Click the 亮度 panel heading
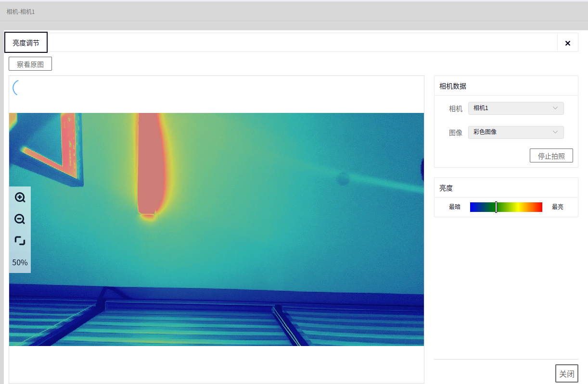The height and width of the screenshot is (384, 588). [446, 188]
